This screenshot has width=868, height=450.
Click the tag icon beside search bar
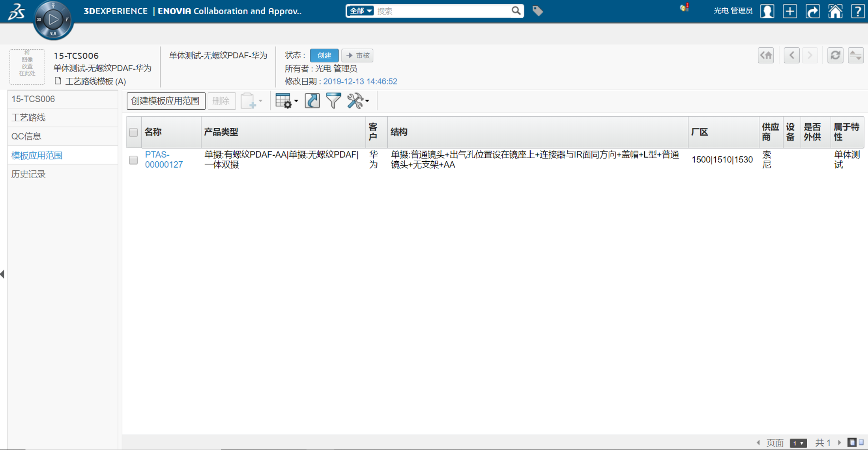pos(537,11)
